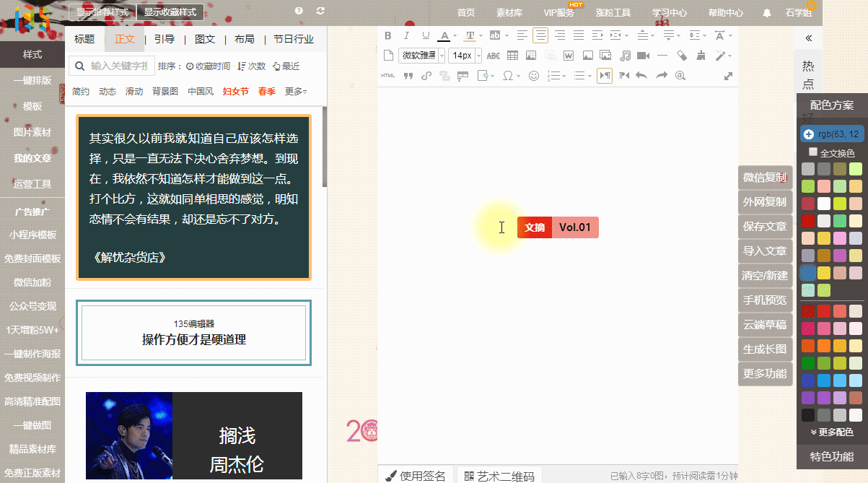The height and width of the screenshot is (483, 868).
Task: Open HTML source code view
Action: point(388,76)
